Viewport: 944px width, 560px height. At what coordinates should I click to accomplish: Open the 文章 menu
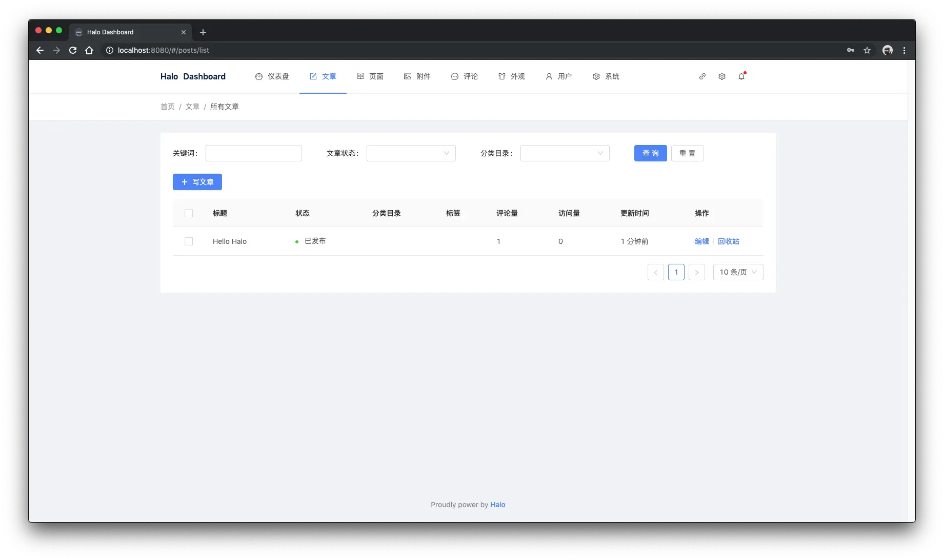point(323,76)
